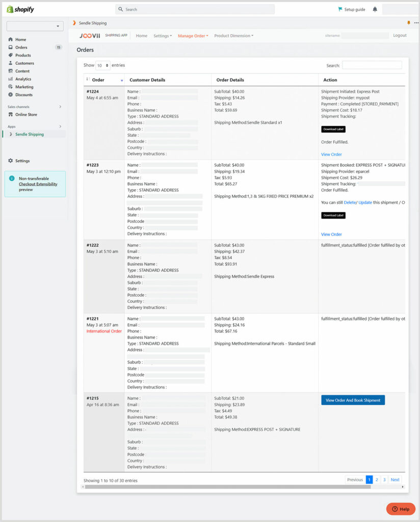Open the store selector dropdown

click(x=35, y=26)
